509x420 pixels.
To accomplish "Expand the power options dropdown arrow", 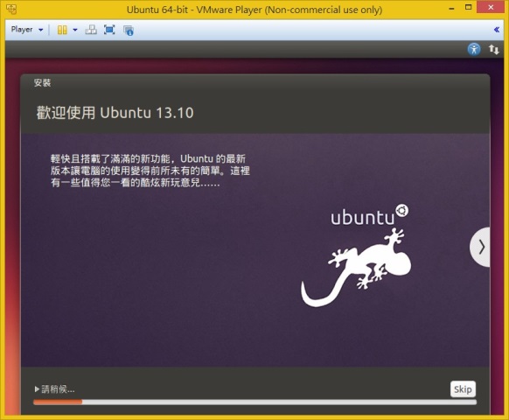I will pos(75,30).
